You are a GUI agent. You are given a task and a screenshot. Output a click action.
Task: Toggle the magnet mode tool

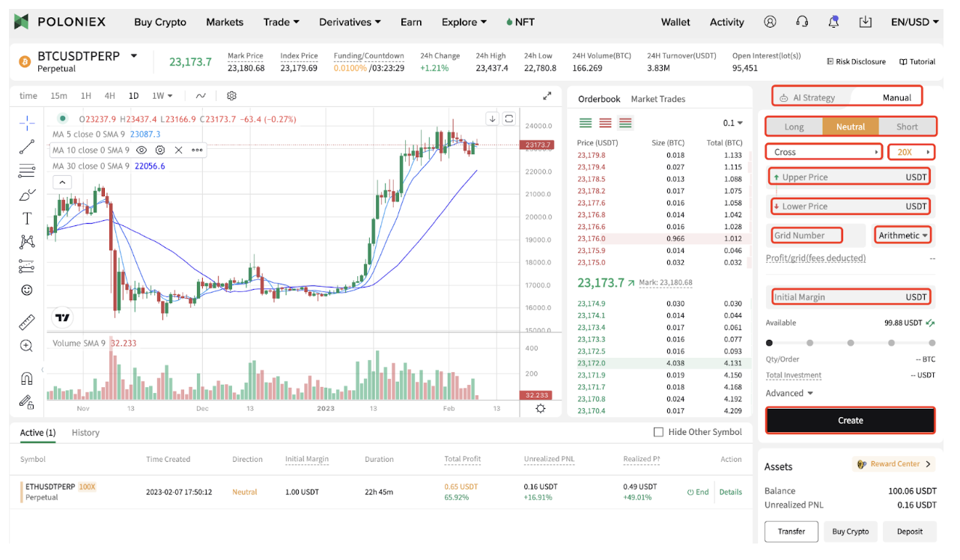(x=27, y=378)
